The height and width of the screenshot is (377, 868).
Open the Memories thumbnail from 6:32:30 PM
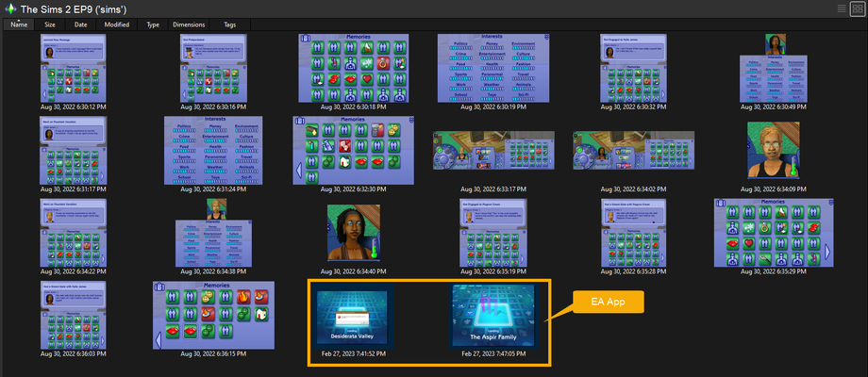(354, 150)
